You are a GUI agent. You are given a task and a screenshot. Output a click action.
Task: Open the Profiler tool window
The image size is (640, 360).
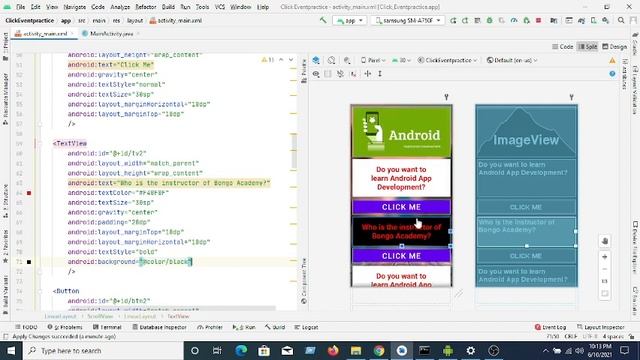(210, 327)
